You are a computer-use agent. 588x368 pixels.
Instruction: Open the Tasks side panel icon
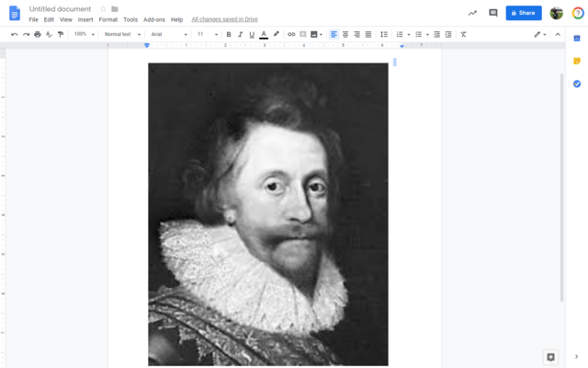(x=577, y=84)
